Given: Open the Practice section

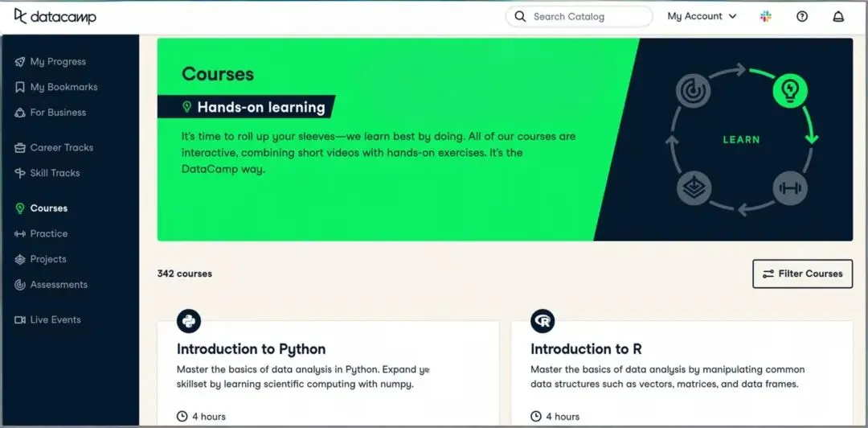Looking at the screenshot, I should click(48, 234).
